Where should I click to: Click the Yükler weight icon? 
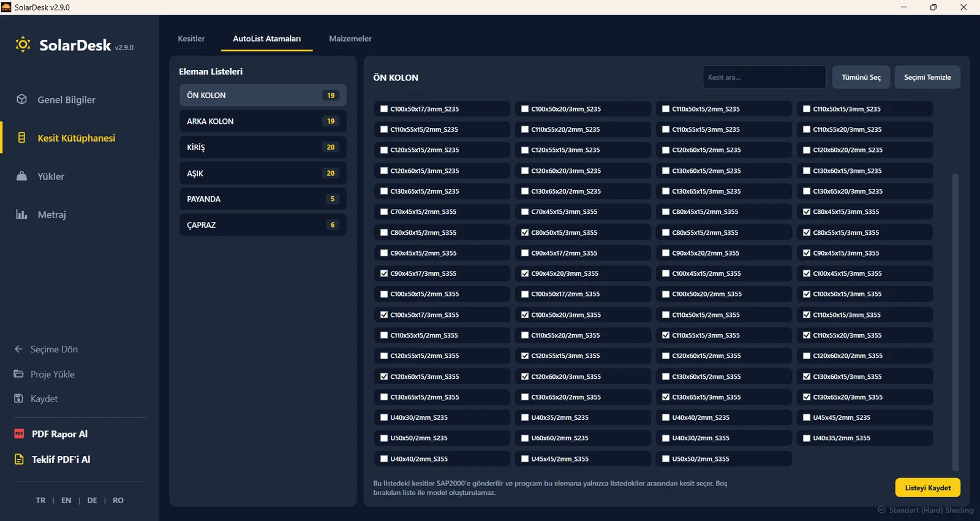(x=21, y=176)
